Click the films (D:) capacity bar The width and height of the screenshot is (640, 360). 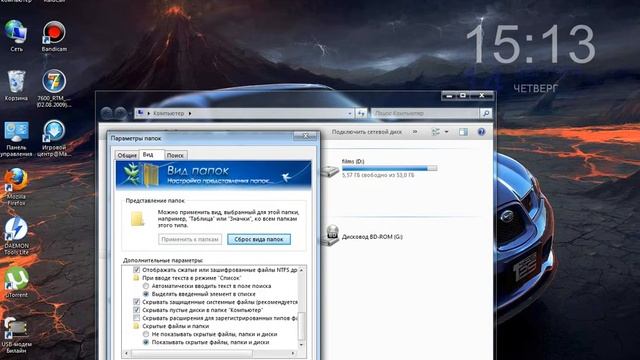pos(389,168)
